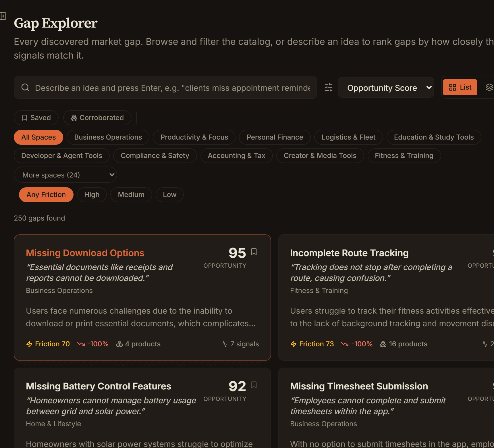Filter by Fitness & Training space
The height and width of the screenshot is (448, 494).
coord(404,156)
